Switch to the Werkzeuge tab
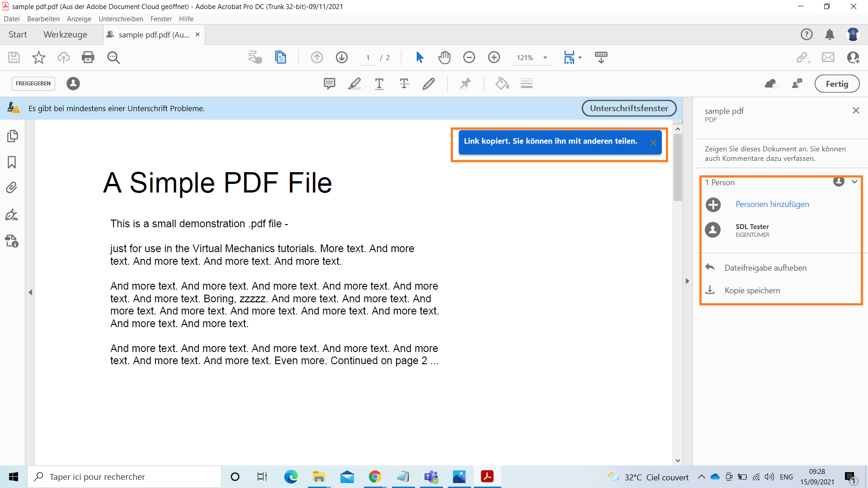868x488 pixels. 65,35
